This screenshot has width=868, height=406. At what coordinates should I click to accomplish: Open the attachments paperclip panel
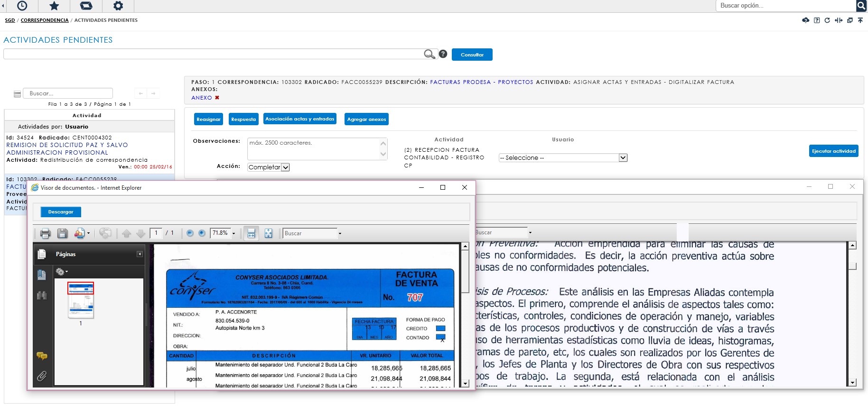click(x=42, y=377)
